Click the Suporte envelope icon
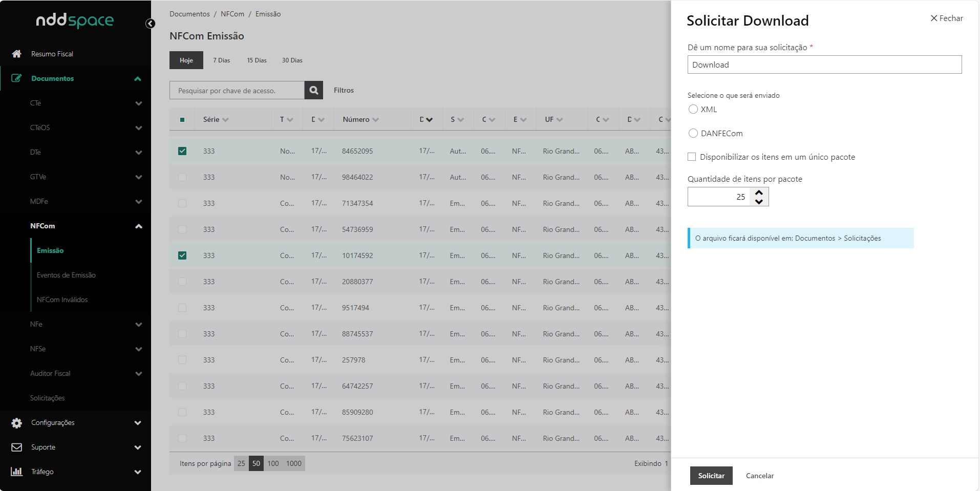Image resolution: width=980 pixels, height=491 pixels. click(16, 447)
